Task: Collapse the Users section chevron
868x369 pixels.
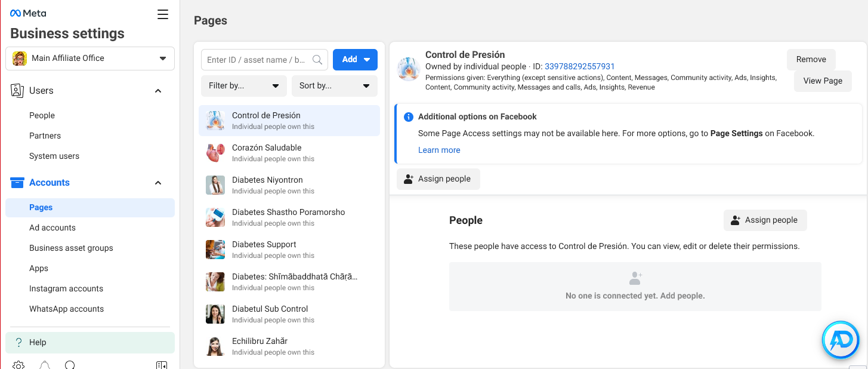Action: 158,91
